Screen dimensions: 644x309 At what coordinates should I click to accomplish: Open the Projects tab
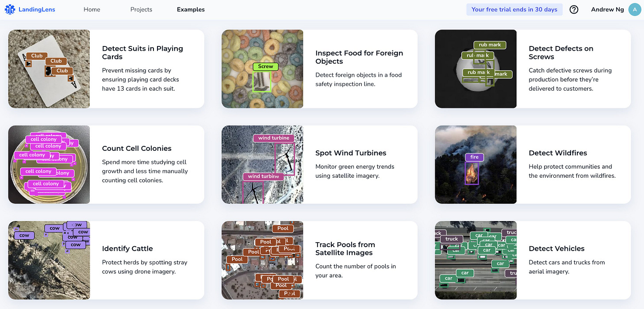coord(141,9)
